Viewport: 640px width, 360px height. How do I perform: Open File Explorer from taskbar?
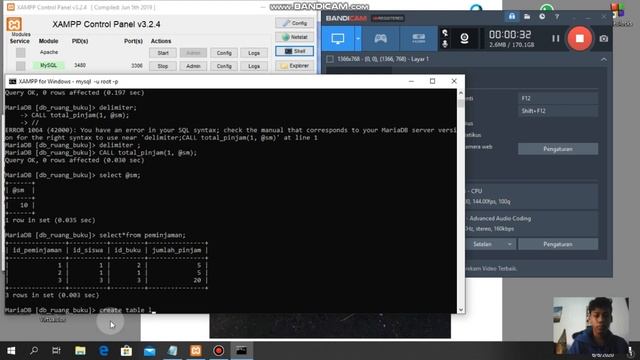80,351
